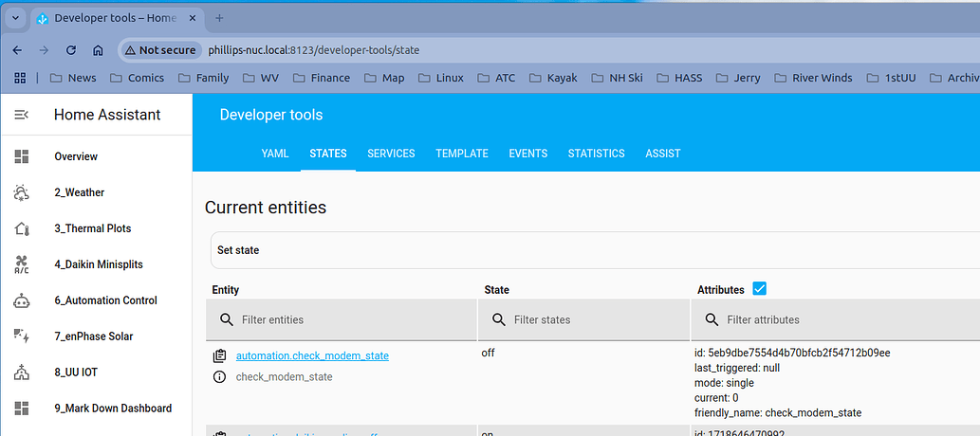980x436 pixels.
Task: Open the River Winds bookmarks folder
Action: click(813, 78)
